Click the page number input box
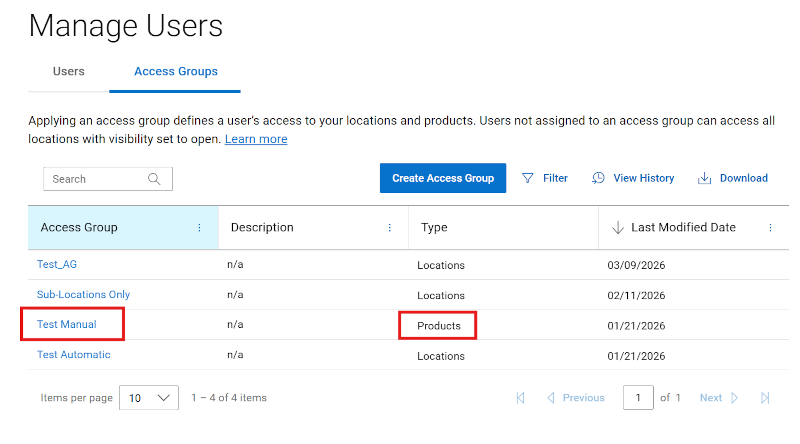Screen dimensions: 800x444 [637, 398]
